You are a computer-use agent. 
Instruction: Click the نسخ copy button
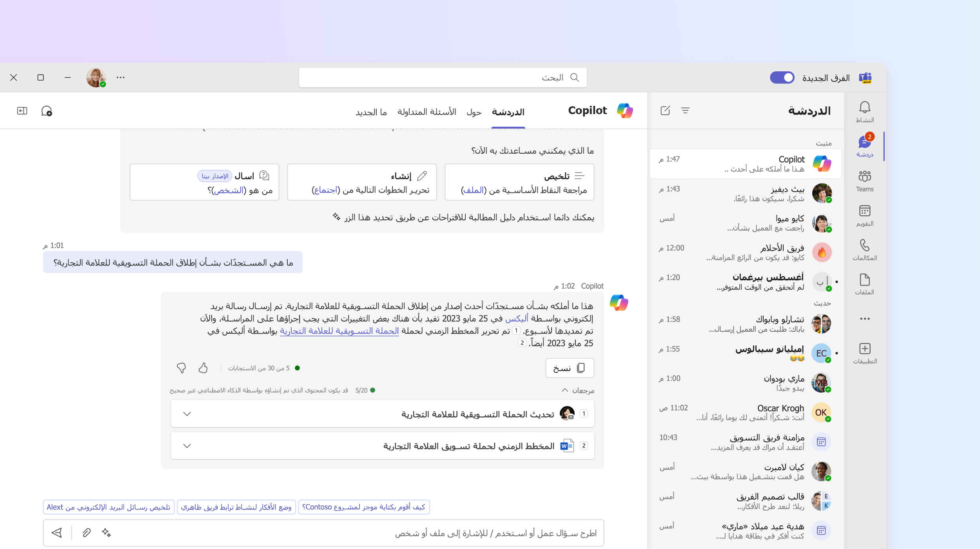pyautogui.click(x=570, y=368)
